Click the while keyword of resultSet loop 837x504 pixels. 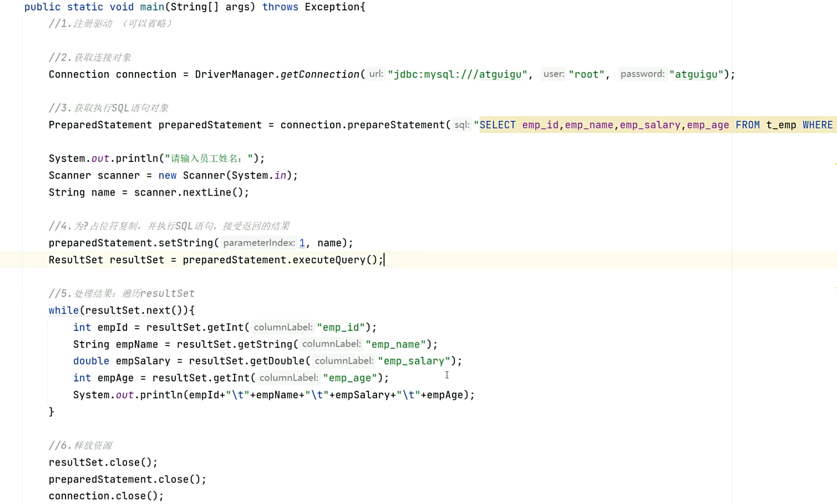[x=64, y=310]
